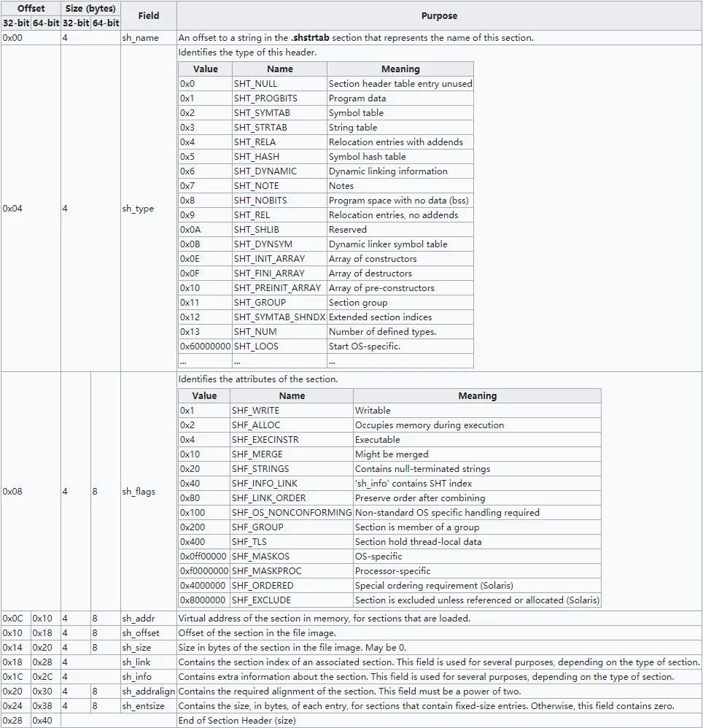Click the SHT_SYMTAB_SHNDX name cell
The height and width of the screenshot is (728, 703).
[x=279, y=317]
